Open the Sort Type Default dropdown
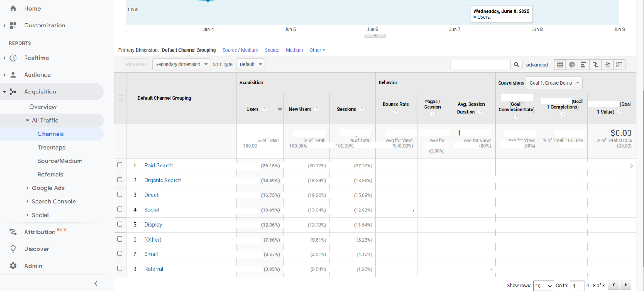This screenshot has height=291, width=644. tap(250, 64)
